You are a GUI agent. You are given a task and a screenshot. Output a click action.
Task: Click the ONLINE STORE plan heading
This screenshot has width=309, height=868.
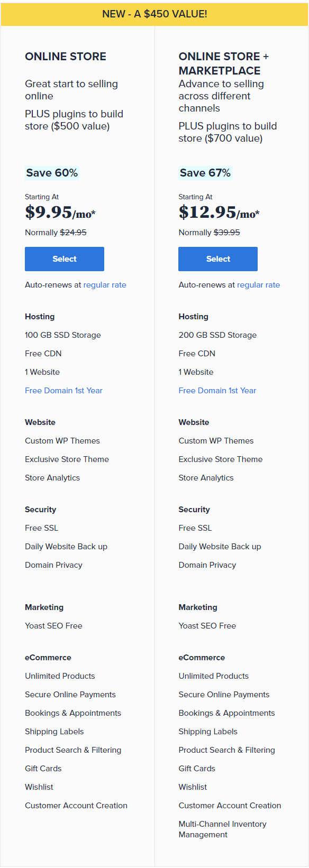[66, 57]
